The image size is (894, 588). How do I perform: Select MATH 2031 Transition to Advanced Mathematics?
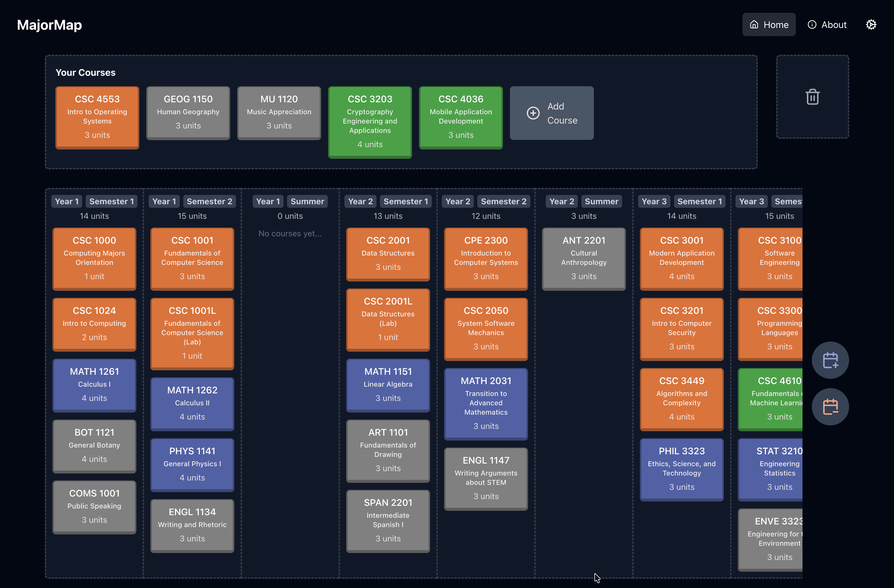click(486, 404)
